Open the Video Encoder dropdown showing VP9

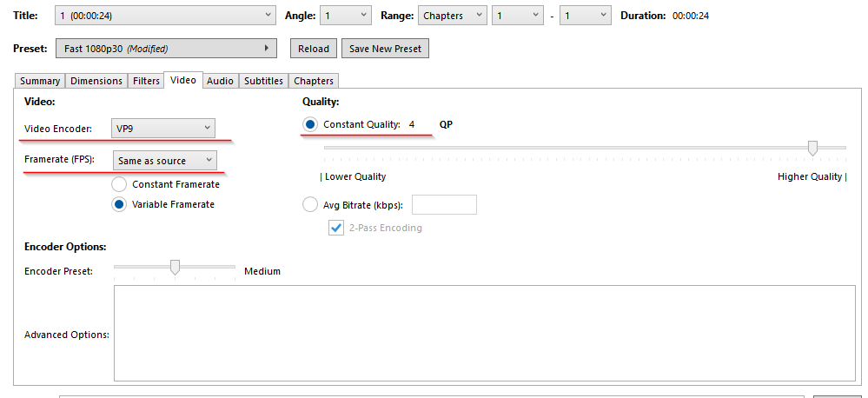(163, 128)
